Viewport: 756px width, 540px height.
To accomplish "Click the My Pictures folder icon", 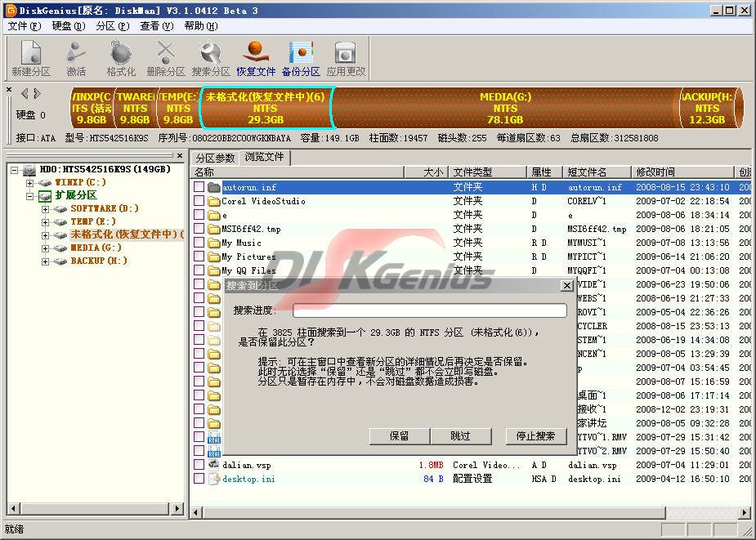I will point(214,257).
